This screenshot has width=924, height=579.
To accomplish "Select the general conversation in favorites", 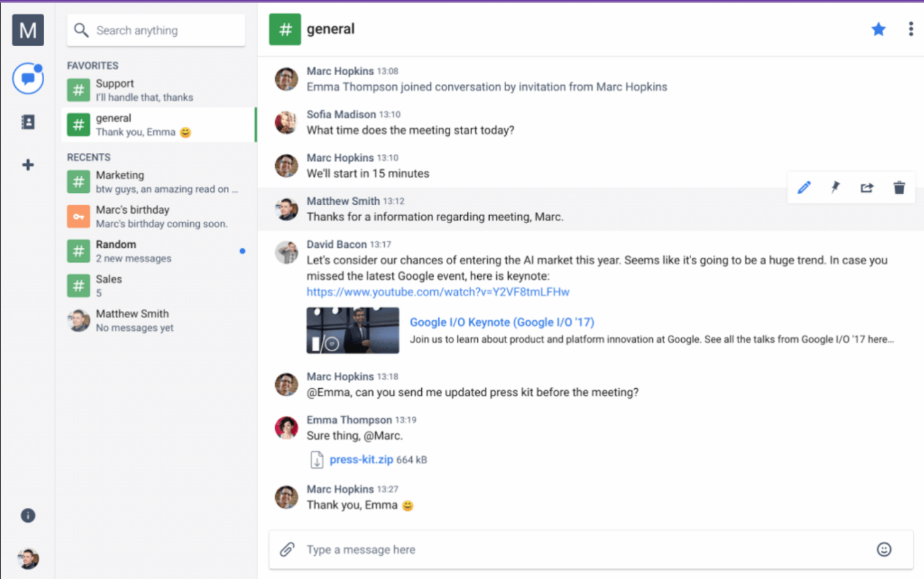I will click(158, 125).
